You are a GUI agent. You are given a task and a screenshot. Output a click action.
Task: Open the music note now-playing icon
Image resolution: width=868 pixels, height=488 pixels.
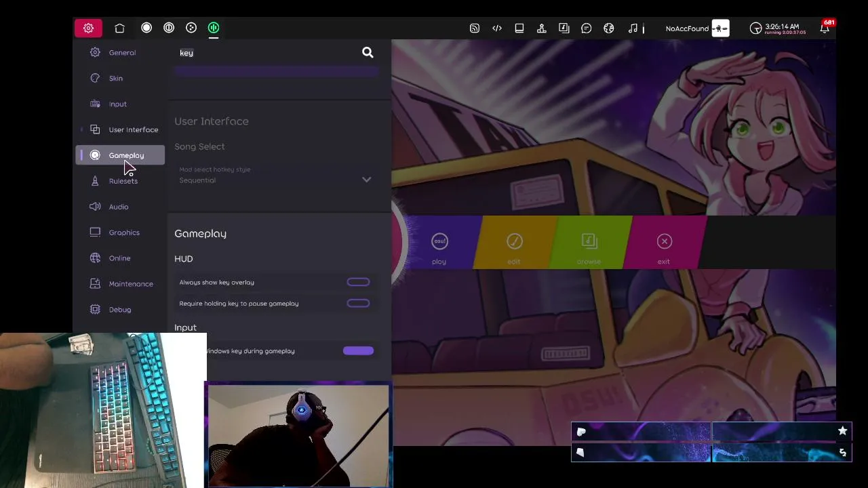633,28
